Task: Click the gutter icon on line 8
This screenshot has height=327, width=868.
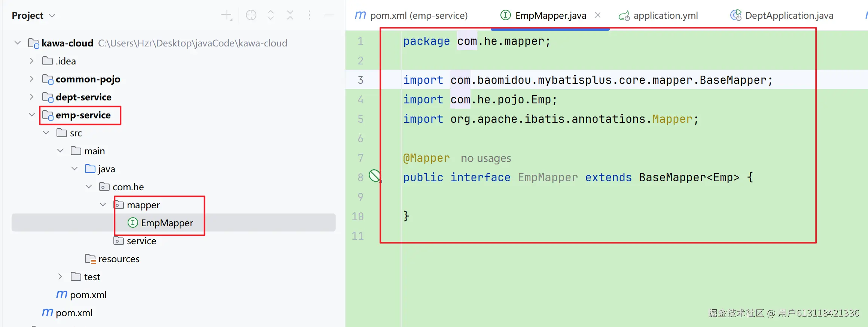Action: [375, 176]
